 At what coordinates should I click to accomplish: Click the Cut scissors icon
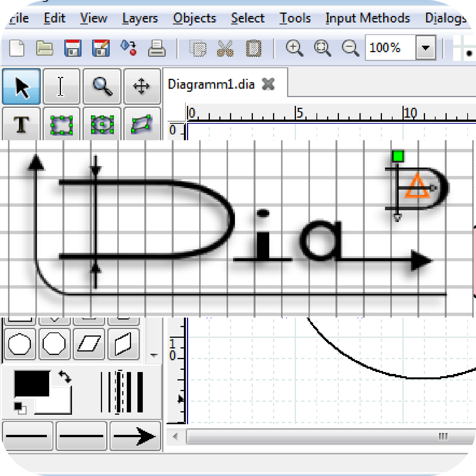pos(225,48)
